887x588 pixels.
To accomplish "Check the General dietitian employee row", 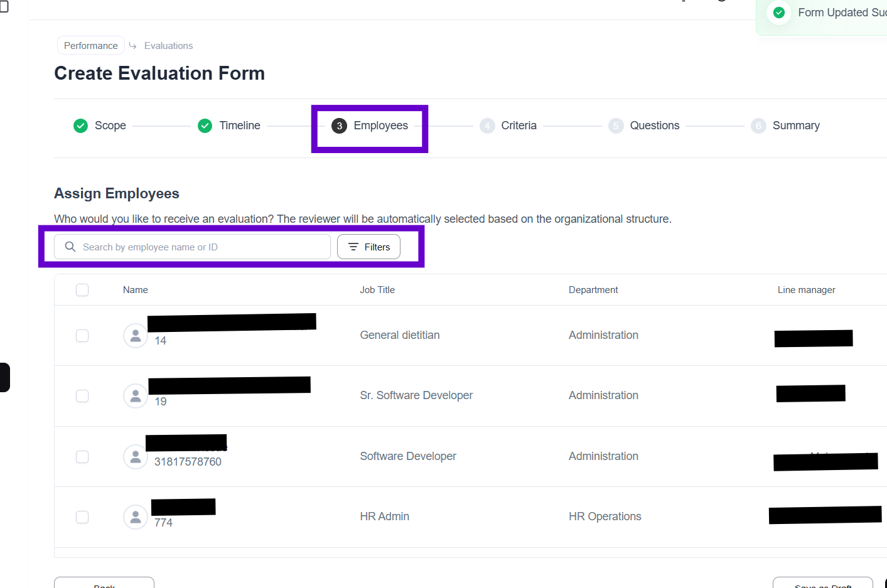I will [x=82, y=336].
